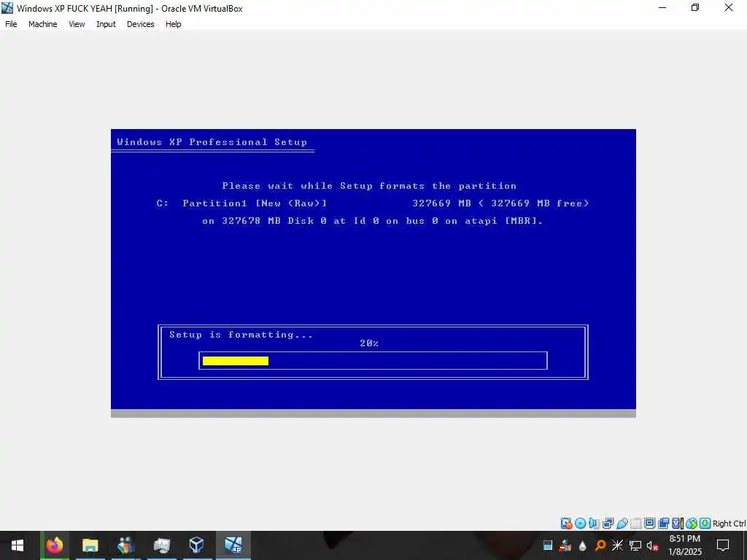Click the shared folders status icon
This screenshot has width=747, height=560.
coord(635,524)
